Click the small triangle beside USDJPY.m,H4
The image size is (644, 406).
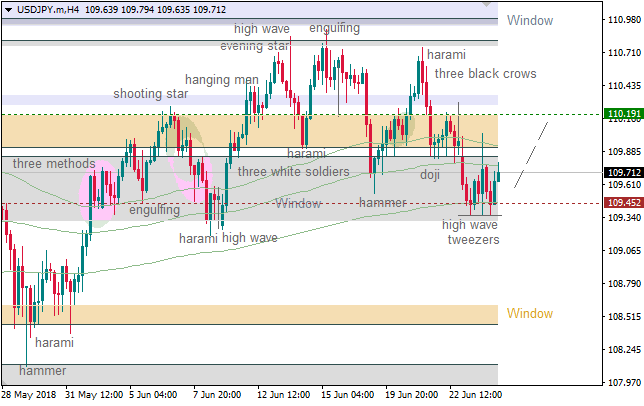(7, 9)
